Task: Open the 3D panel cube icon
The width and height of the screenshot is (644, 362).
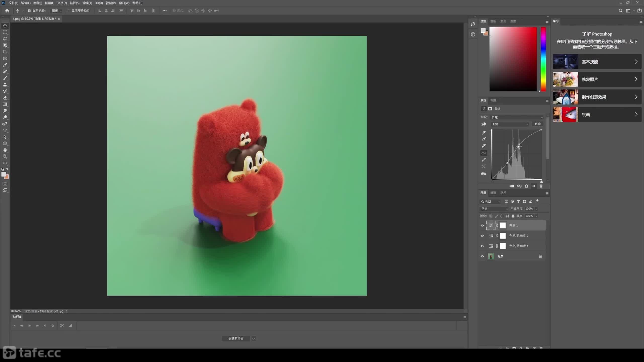Action: click(x=473, y=34)
